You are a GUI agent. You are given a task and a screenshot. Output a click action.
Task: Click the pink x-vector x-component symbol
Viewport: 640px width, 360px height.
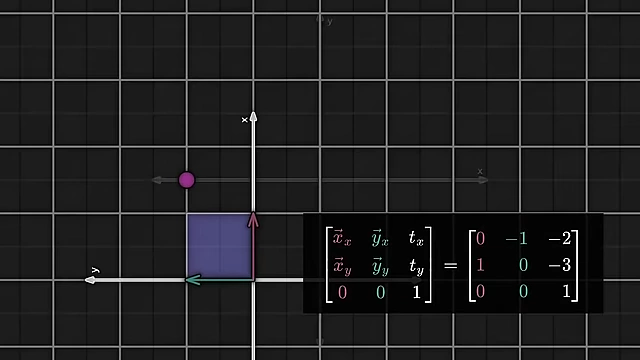(342, 238)
